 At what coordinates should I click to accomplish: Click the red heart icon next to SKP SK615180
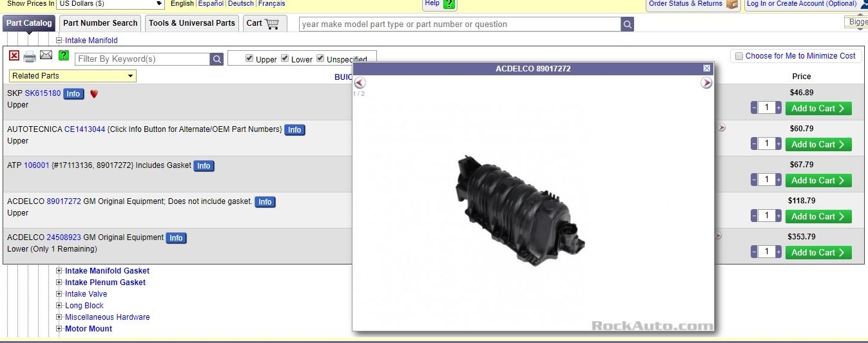click(x=94, y=94)
